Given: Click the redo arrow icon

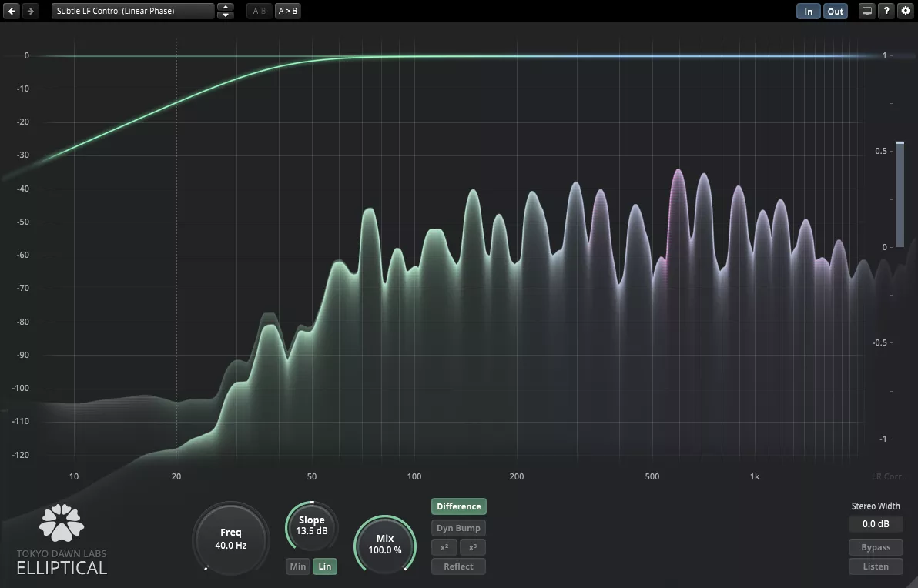Looking at the screenshot, I should tap(31, 12).
